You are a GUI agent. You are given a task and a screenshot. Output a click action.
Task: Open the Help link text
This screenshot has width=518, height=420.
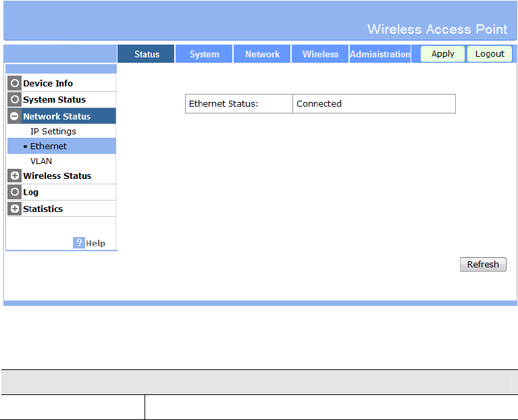(95, 243)
